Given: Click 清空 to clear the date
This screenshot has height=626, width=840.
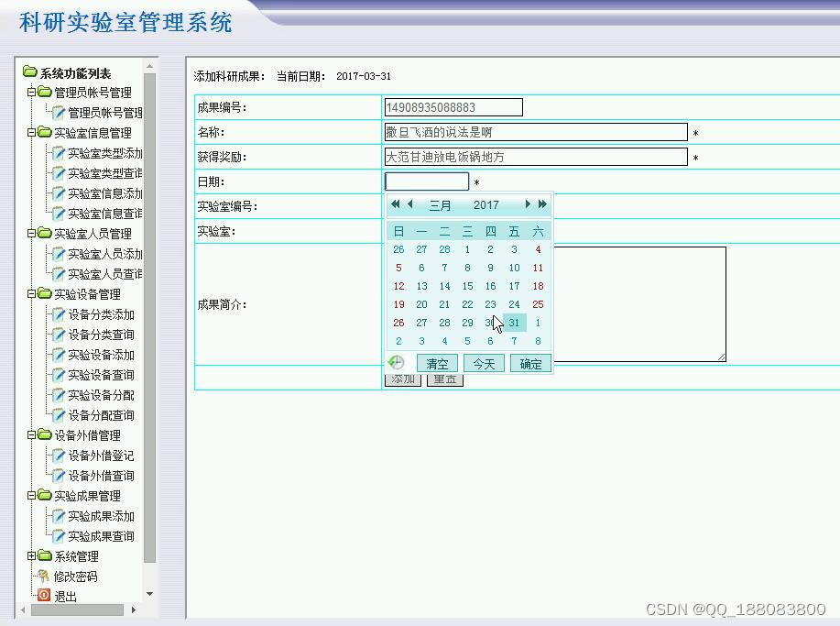Looking at the screenshot, I should pos(437,363).
